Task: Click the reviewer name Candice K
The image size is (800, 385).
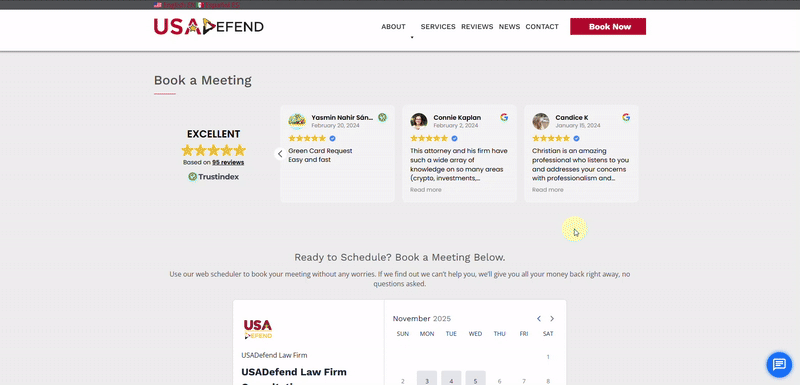Action: point(571,117)
